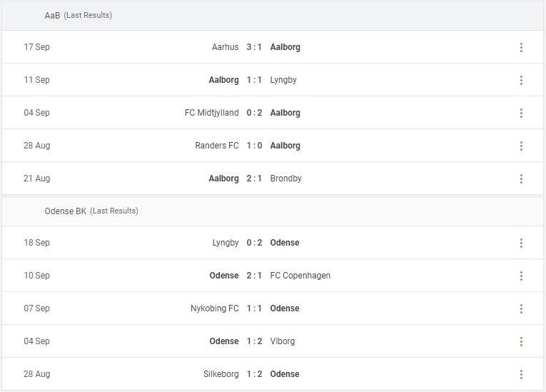Image resolution: width=546 pixels, height=392 pixels.
Task: Click the Randers FC team name
Action: tap(217, 145)
